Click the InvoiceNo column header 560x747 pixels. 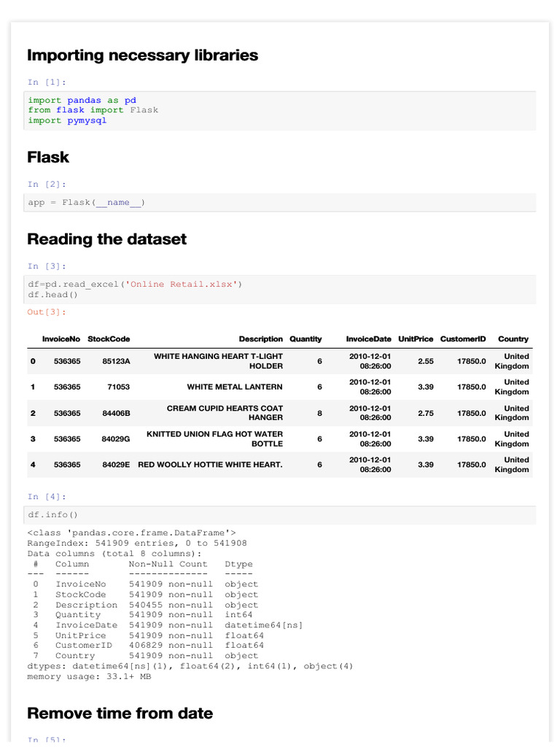[61, 339]
